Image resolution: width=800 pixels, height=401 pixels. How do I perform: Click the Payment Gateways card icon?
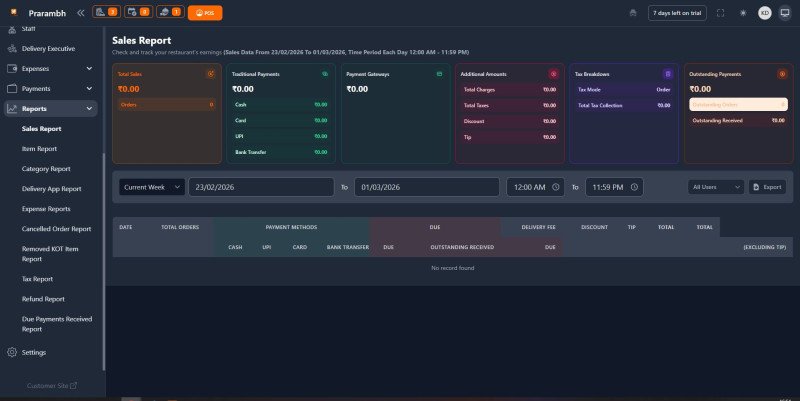(x=439, y=74)
